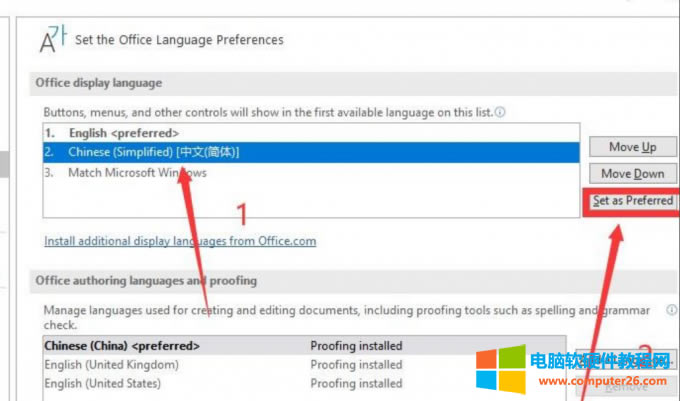680x401 pixels.
Task: Click Office authoring languages and proofing header
Action: point(146,281)
